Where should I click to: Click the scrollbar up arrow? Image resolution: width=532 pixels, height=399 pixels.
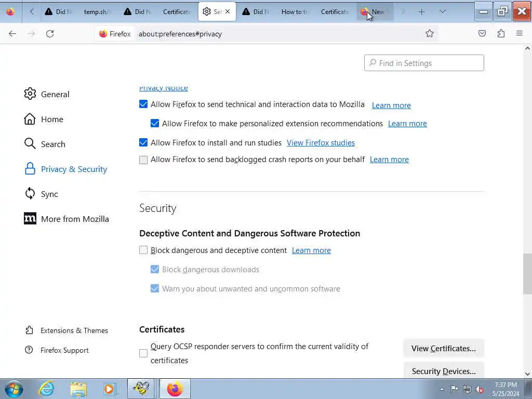coord(527,48)
